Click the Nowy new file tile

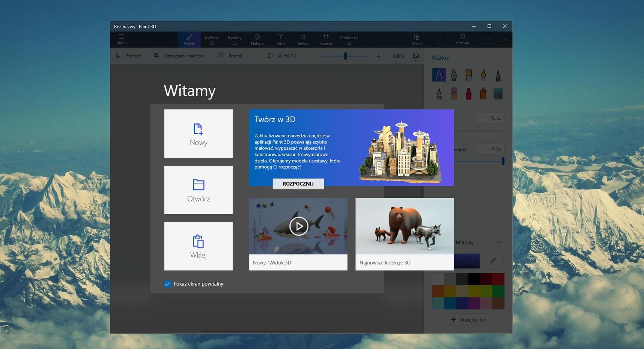tap(198, 133)
